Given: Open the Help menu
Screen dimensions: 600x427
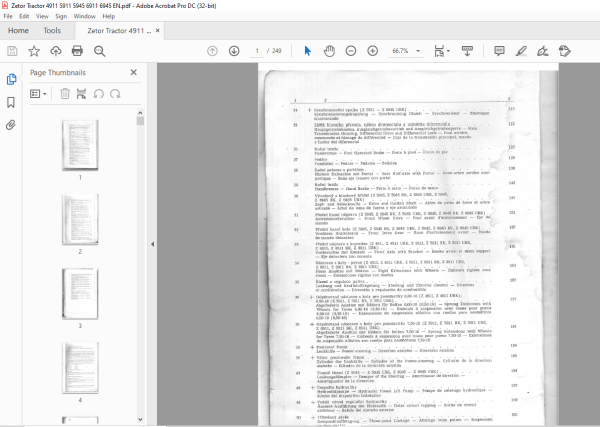Looking at the screenshot, I should click(x=109, y=16).
